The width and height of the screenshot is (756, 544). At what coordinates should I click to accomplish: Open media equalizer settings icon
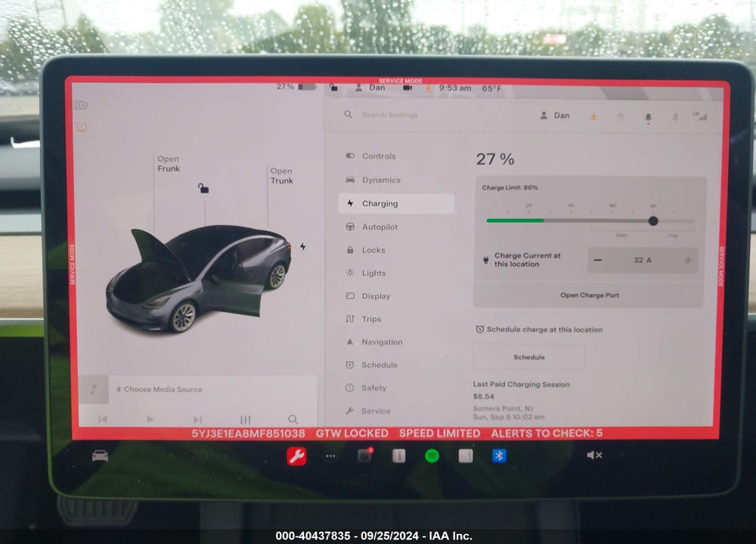(x=246, y=419)
